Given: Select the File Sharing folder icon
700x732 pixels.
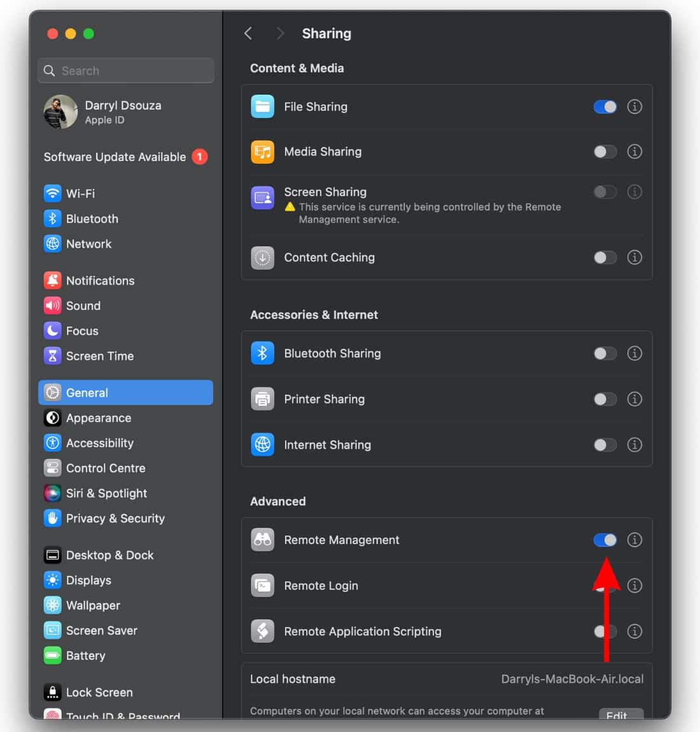Looking at the screenshot, I should click(262, 106).
